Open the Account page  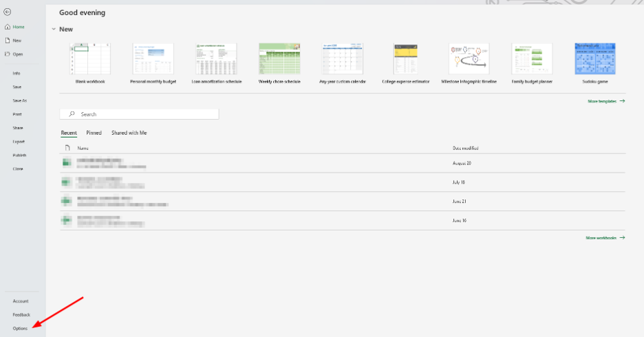(x=21, y=301)
